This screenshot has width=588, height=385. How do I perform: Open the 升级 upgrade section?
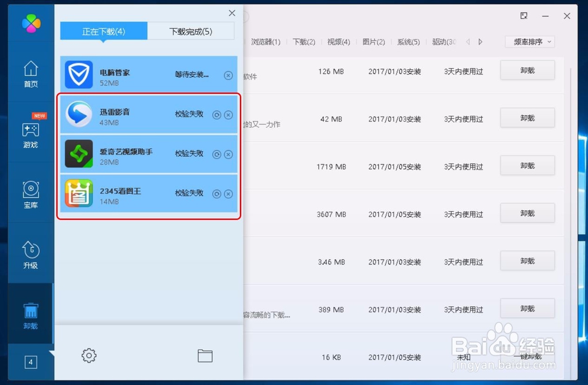[x=31, y=255]
